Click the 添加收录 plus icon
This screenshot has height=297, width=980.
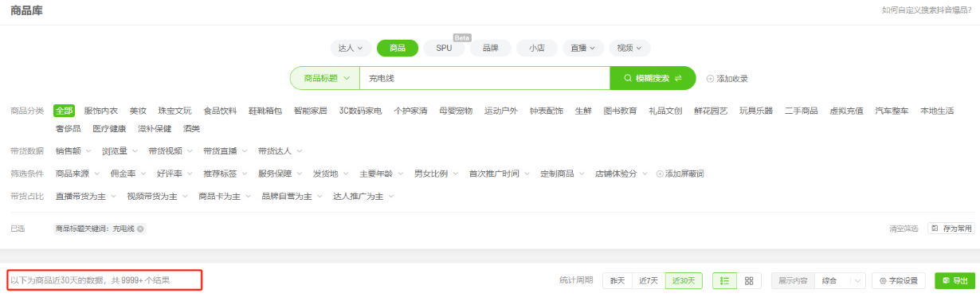point(710,79)
